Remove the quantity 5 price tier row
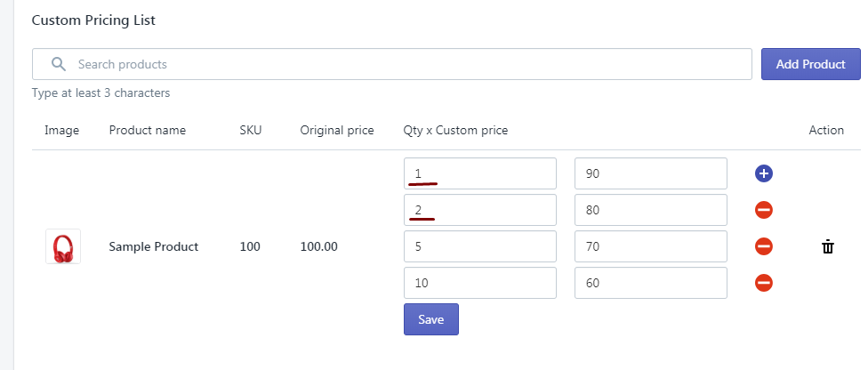Image resolution: width=868 pixels, height=370 pixels. [x=763, y=246]
